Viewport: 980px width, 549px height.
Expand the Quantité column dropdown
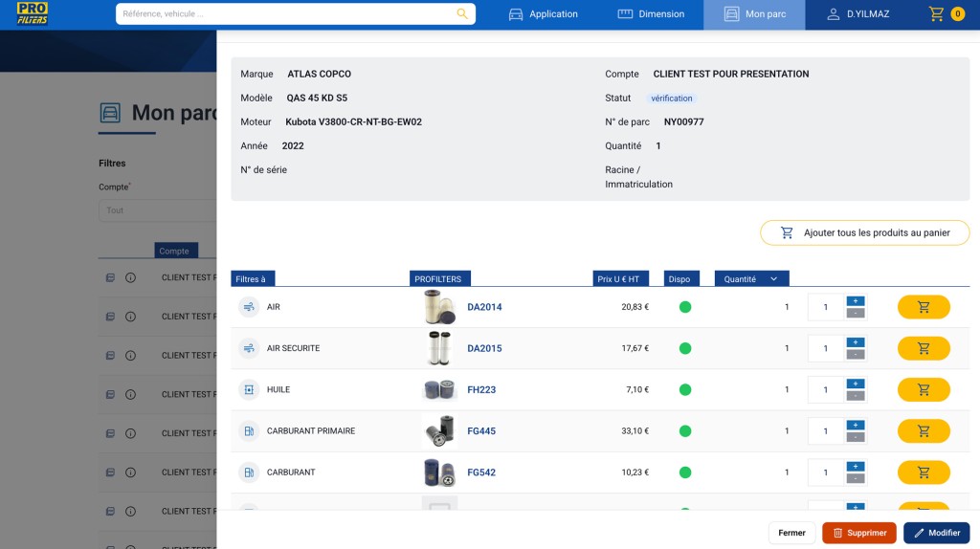click(x=773, y=279)
